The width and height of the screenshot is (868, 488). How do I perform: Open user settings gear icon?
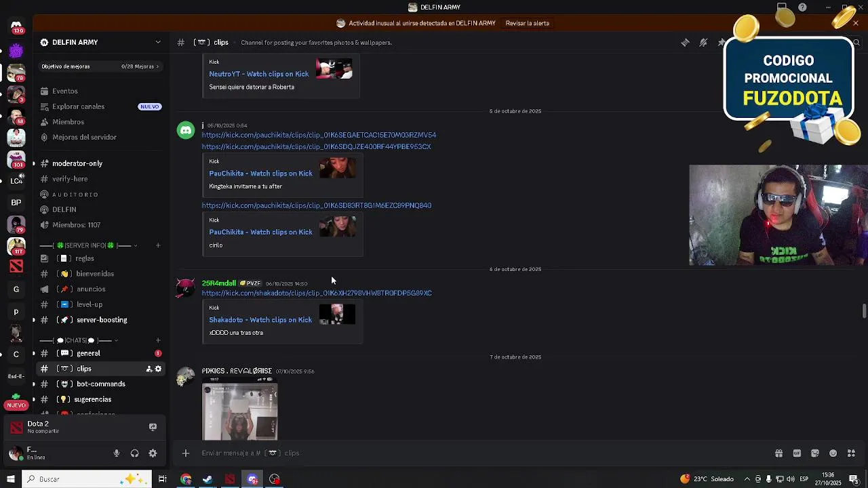(x=153, y=453)
